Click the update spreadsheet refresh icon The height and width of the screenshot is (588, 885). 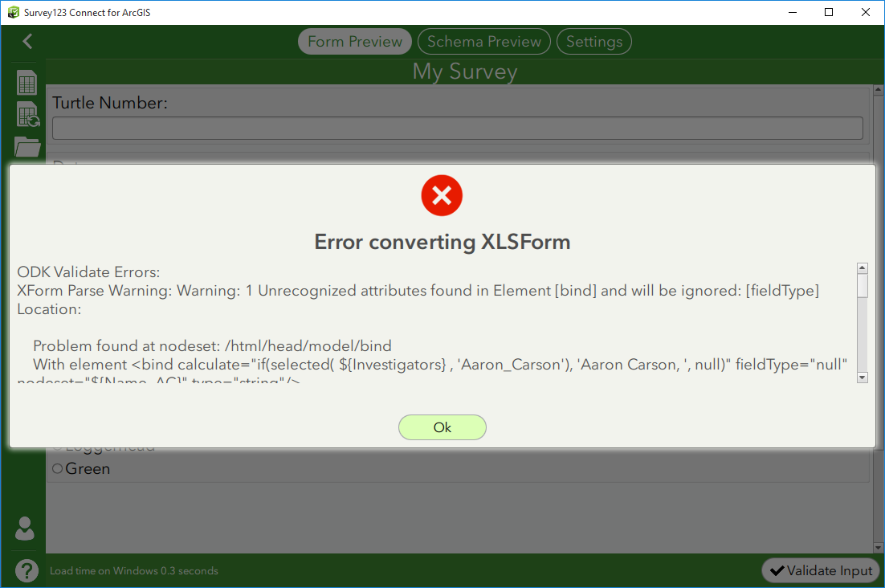pos(27,115)
